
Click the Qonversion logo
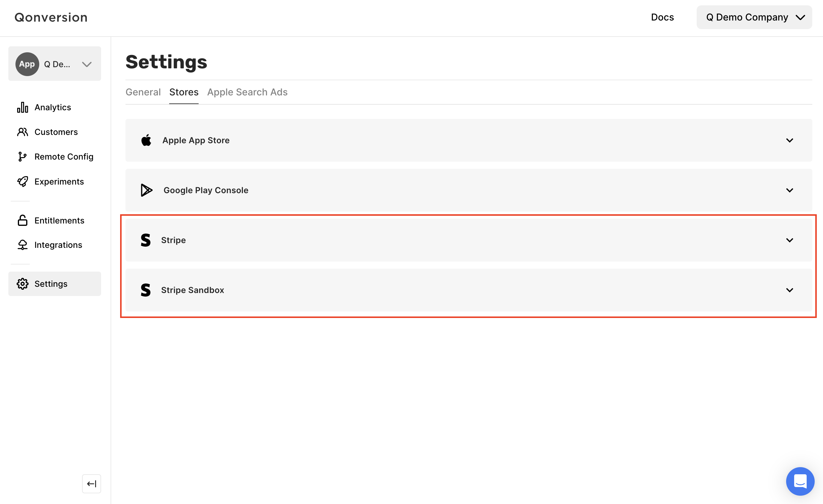51,17
